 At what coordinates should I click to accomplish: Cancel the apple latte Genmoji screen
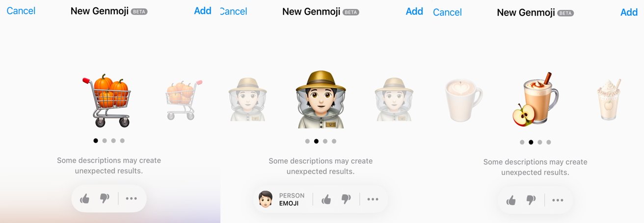point(447,12)
